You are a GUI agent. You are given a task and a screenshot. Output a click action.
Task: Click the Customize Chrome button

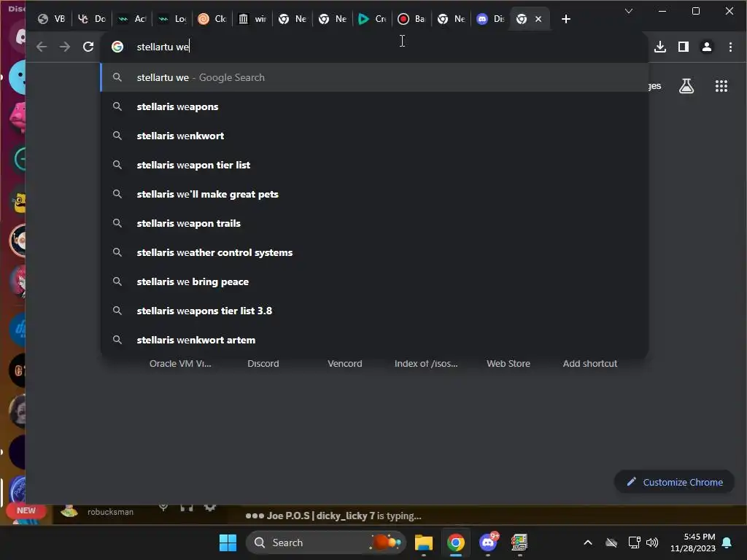tap(674, 482)
